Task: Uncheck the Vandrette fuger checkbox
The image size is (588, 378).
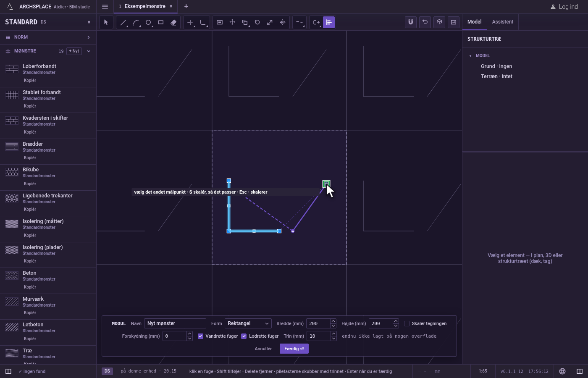Action: tap(200, 336)
